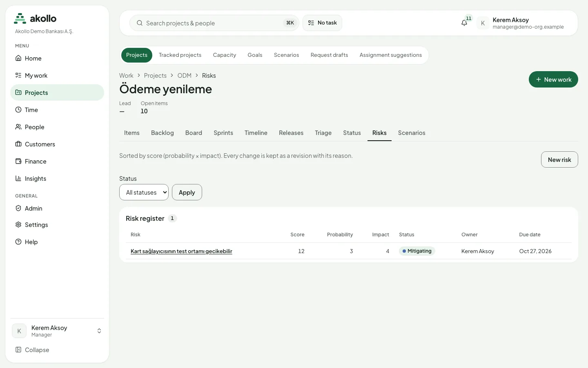
Task: Apply the status filter
Action: [x=187, y=192]
